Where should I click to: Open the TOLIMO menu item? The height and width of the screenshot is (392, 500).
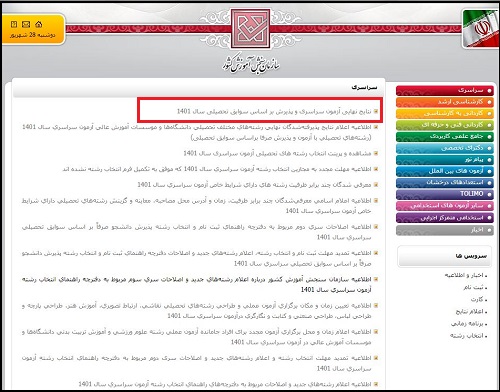(x=445, y=194)
